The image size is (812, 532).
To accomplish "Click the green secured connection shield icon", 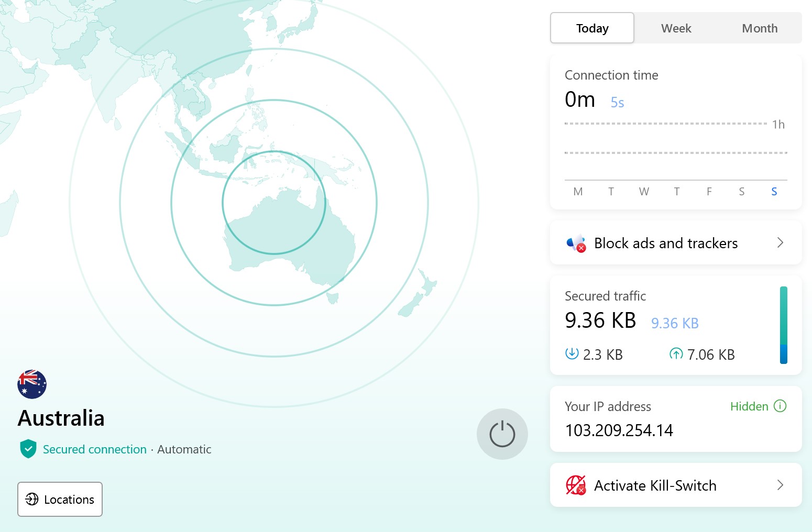I will pos(28,449).
